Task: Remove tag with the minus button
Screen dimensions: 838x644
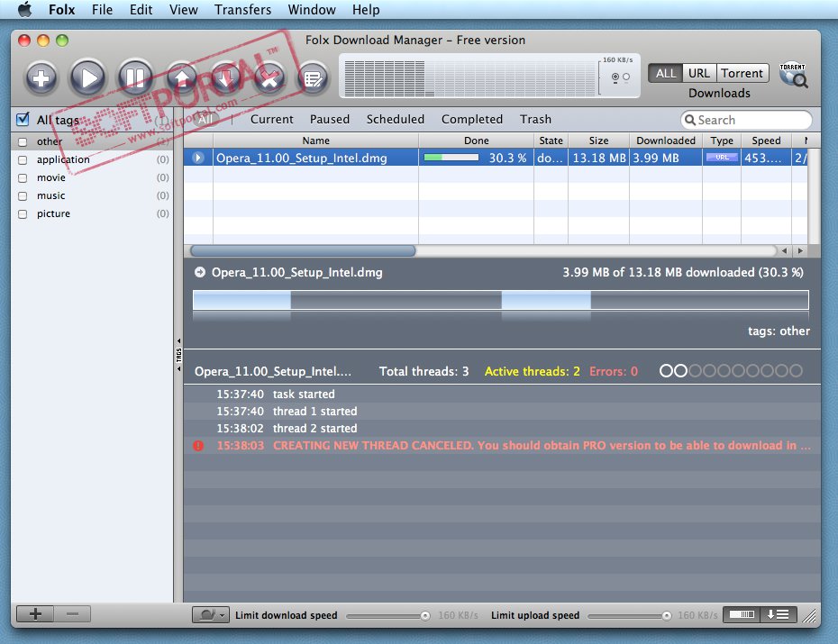Action: tap(72, 614)
